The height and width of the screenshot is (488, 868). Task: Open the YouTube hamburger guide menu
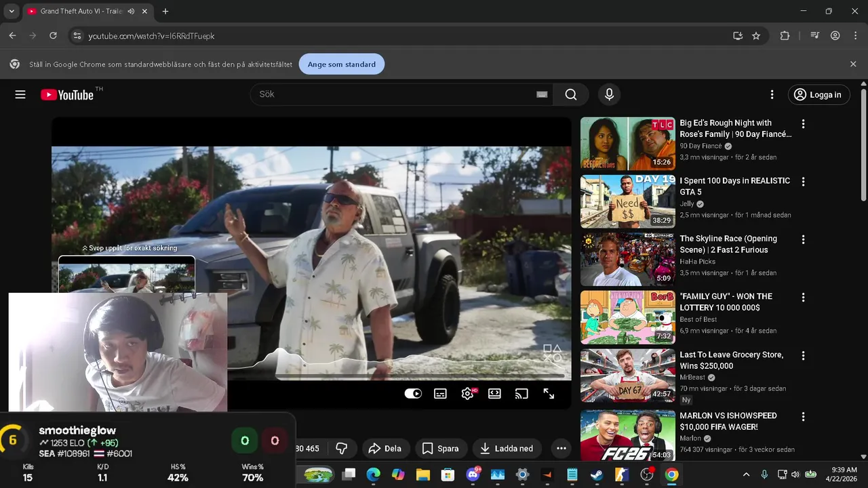20,95
